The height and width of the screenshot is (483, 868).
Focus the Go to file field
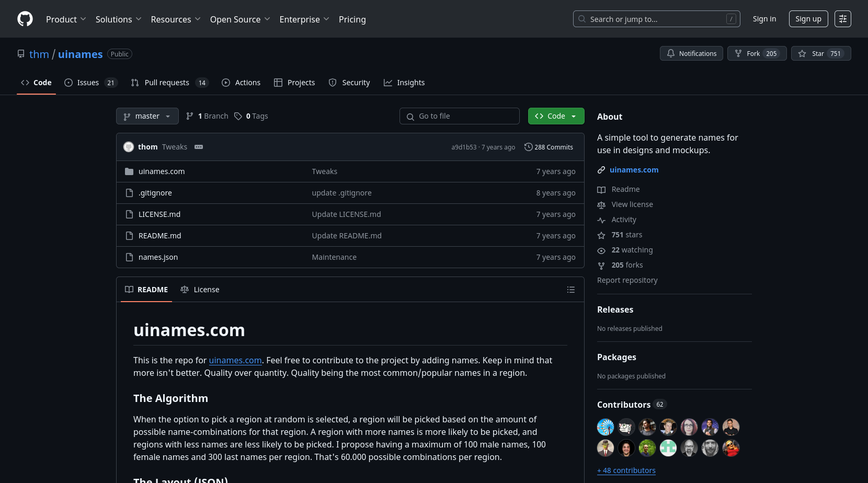tap(459, 116)
